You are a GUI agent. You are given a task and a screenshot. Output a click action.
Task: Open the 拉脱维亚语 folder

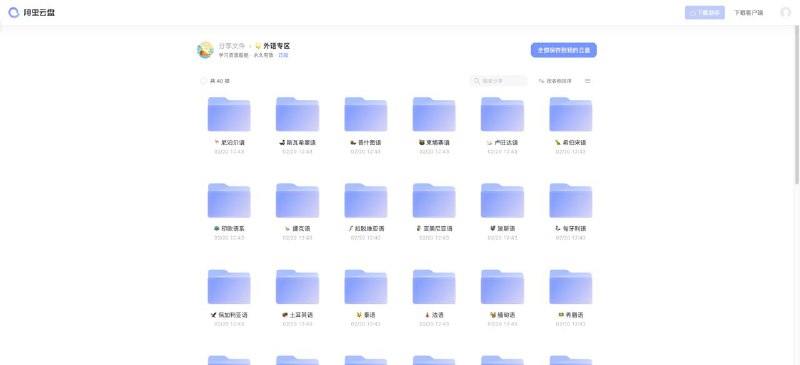[365, 201]
